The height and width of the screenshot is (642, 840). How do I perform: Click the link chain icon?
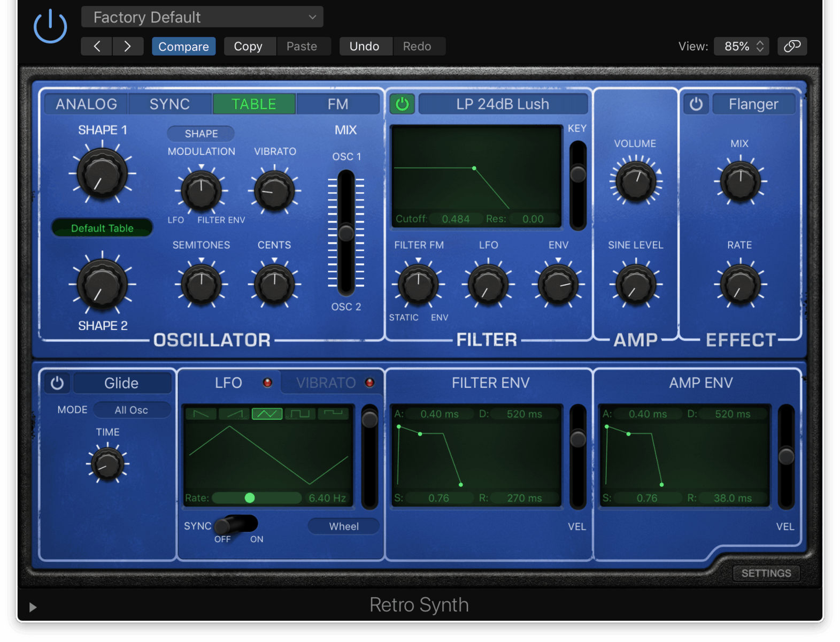click(x=792, y=47)
